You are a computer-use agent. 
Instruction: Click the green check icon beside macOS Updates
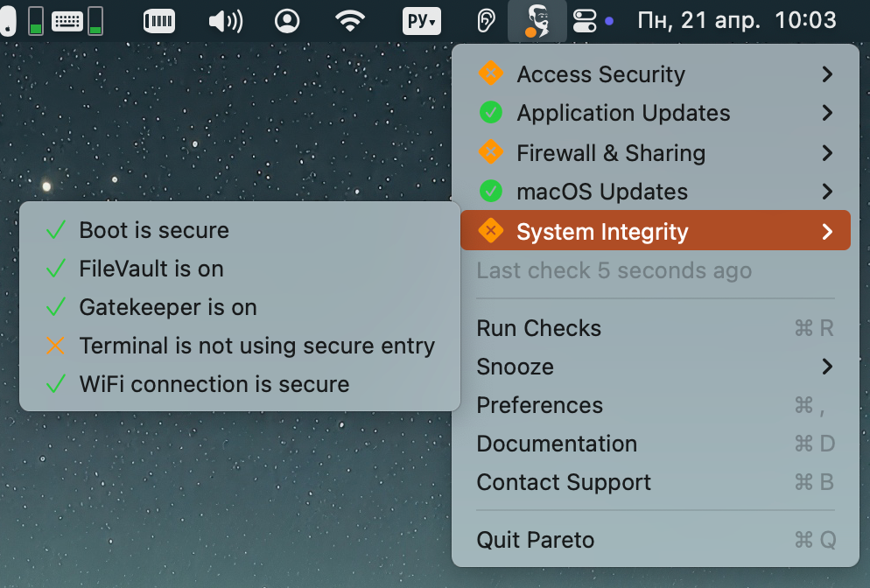click(x=491, y=192)
